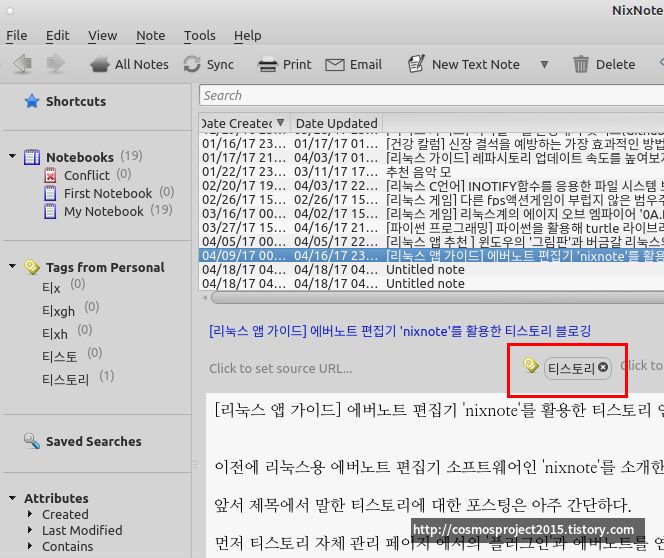Show All Notes via home icon
Viewport: 664px width, 558px height.
[100, 65]
